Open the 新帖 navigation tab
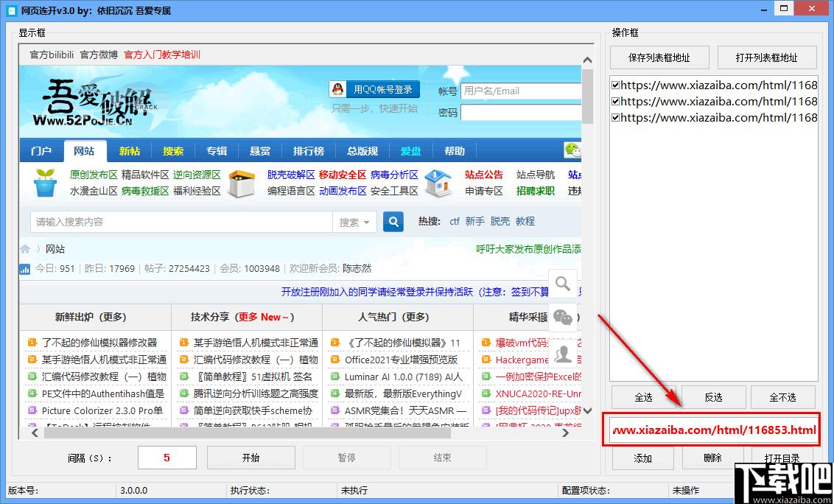Viewport: 834px width, 504px height. click(x=129, y=151)
